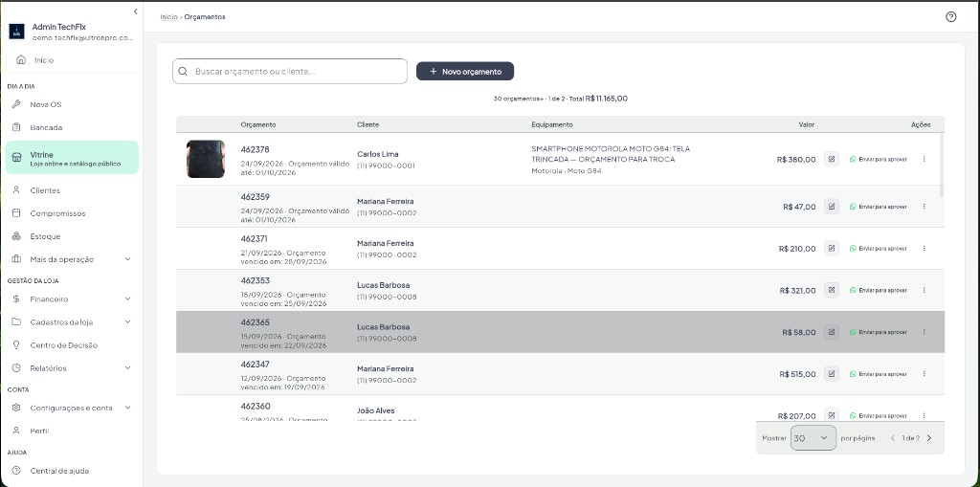The image size is (980, 487).
Task: Open more actions menu for orçamento 462378
Action: (924, 159)
